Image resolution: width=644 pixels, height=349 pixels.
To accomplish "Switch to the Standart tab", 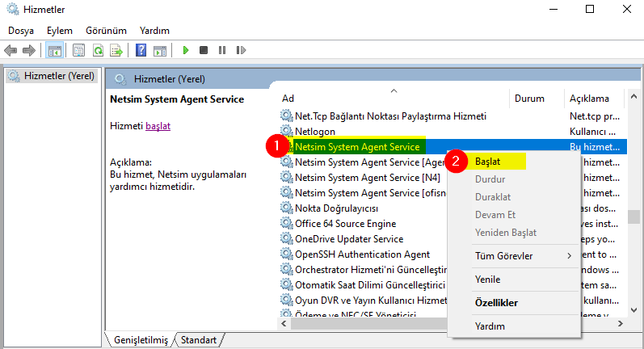I will (x=199, y=340).
